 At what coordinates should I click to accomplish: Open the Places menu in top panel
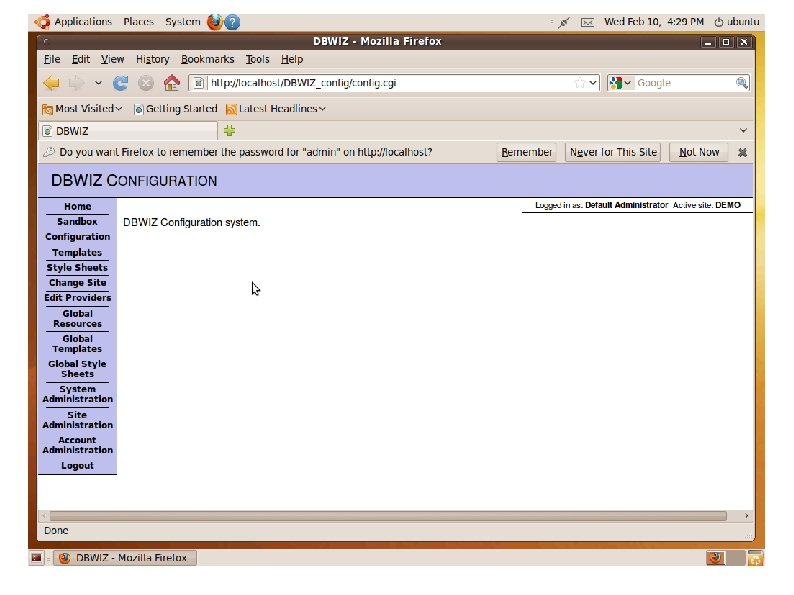tap(138, 22)
